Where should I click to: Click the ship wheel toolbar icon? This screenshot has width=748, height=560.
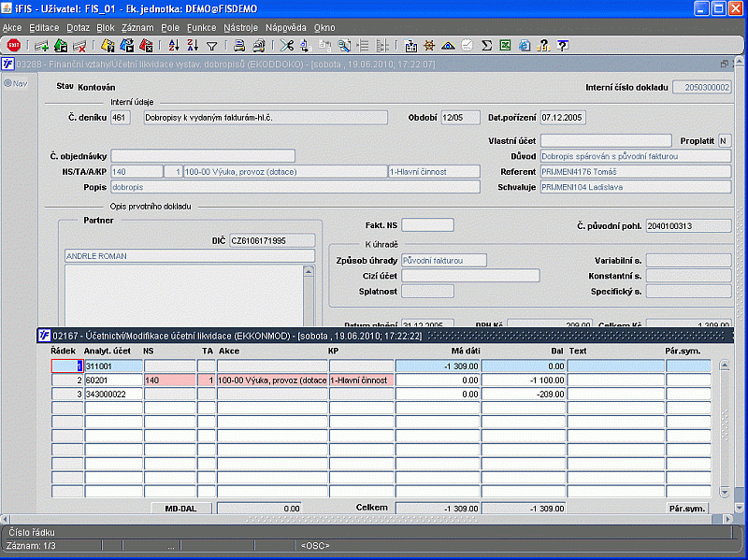coord(429,45)
